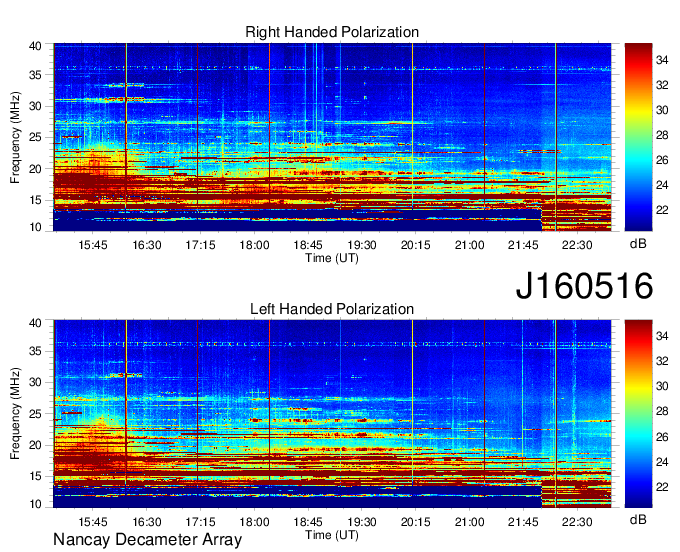The height and width of the screenshot is (552, 680).
Task: Click the 25 MHz tick on Left Handed plot
Action: click(36, 414)
